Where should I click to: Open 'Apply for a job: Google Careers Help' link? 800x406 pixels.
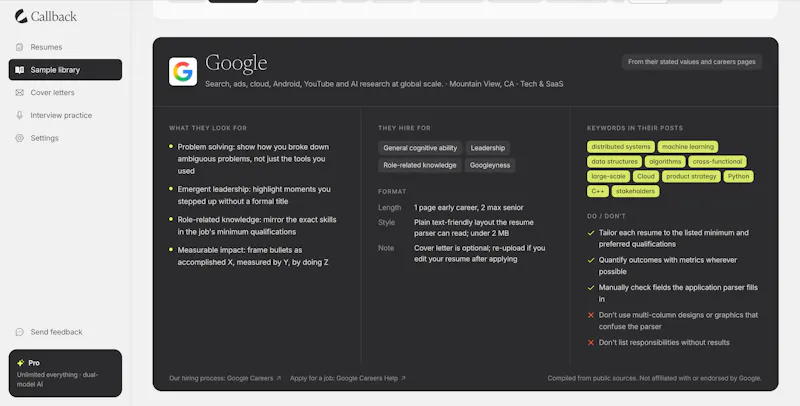pyautogui.click(x=348, y=378)
